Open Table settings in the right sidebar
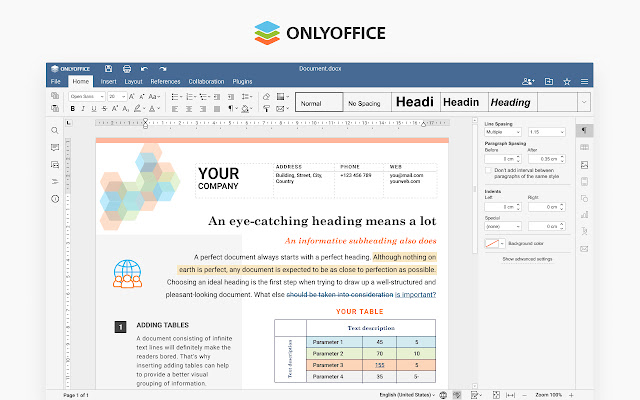The image size is (640, 400). [584, 147]
